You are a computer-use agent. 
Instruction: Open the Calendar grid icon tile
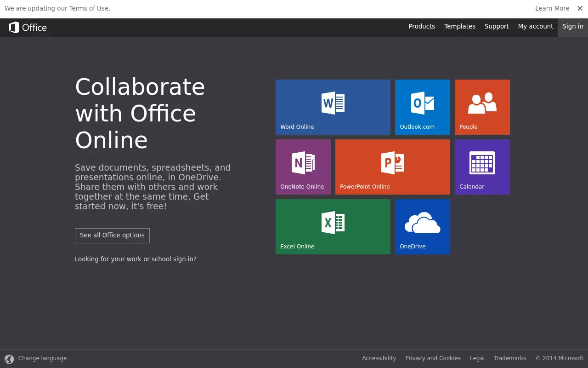482,167
